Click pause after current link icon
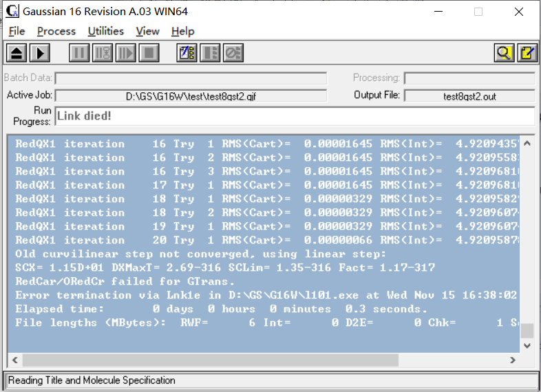 [x=103, y=53]
